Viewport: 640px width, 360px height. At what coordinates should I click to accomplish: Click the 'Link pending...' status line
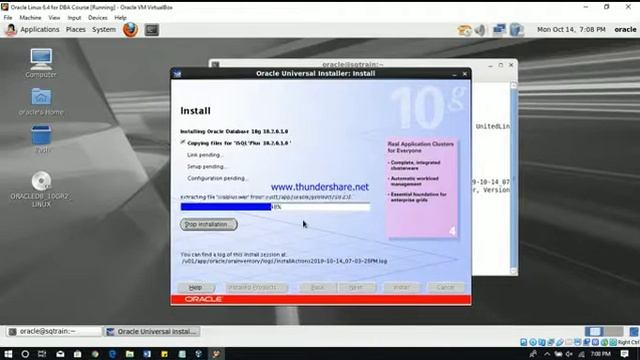(x=205, y=155)
